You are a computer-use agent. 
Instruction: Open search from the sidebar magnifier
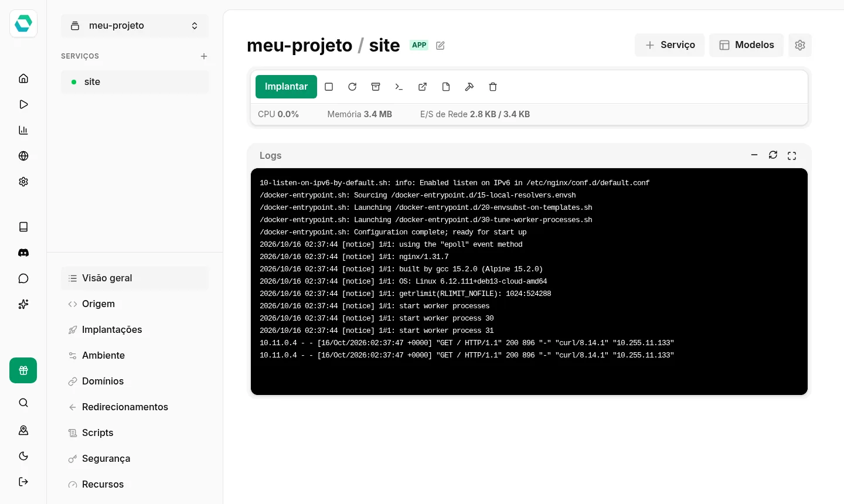click(23, 403)
